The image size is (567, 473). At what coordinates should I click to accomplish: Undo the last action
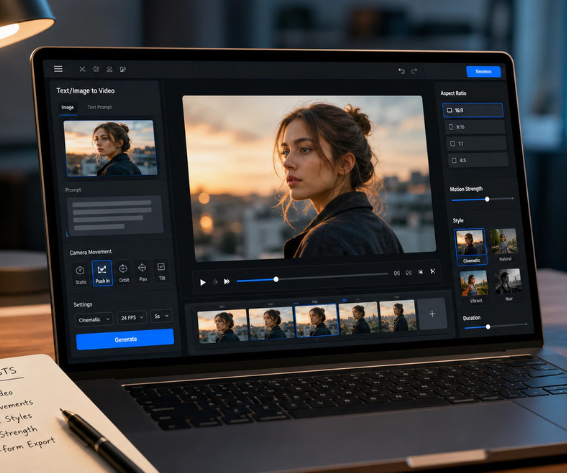tap(401, 71)
